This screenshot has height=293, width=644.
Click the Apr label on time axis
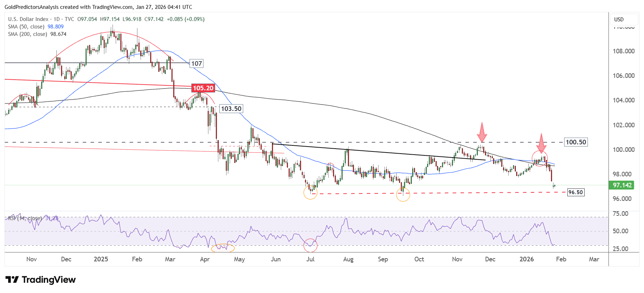pos(205,259)
